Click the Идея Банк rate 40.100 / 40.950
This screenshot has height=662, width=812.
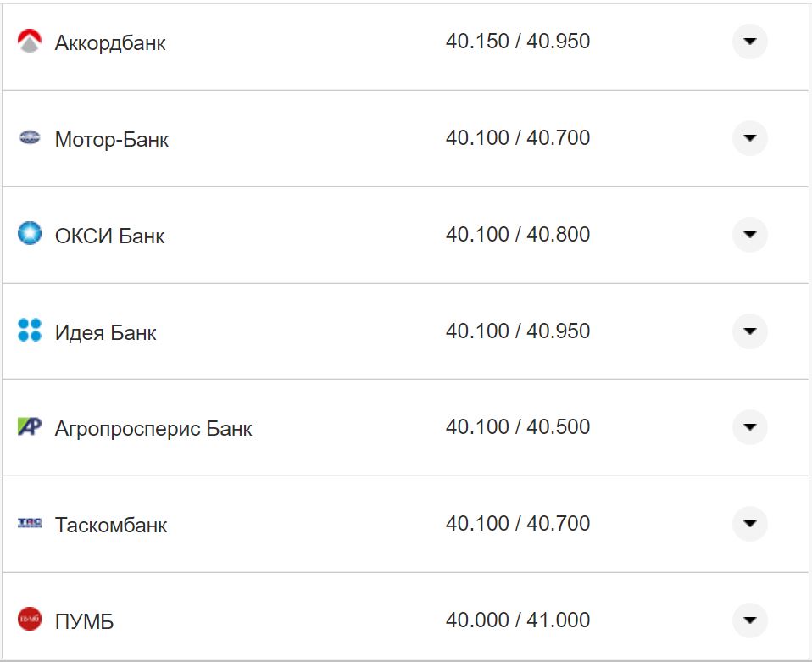[517, 331]
